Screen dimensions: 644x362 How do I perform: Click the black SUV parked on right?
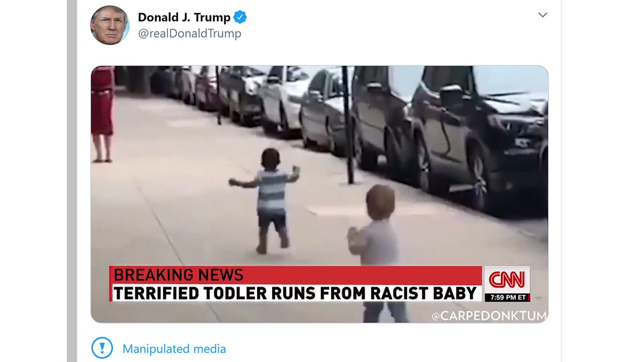tap(478, 134)
